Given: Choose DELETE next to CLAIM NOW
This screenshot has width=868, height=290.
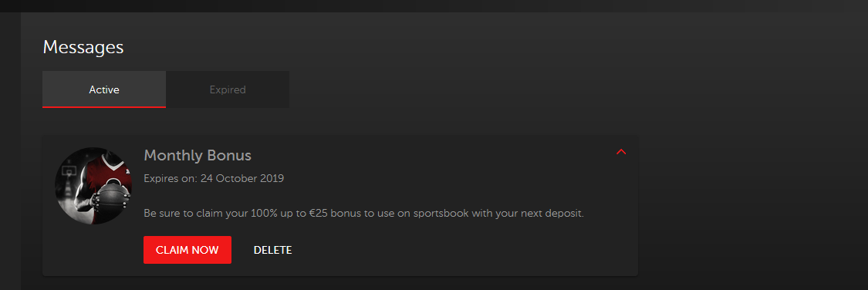Looking at the screenshot, I should (272, 250).
